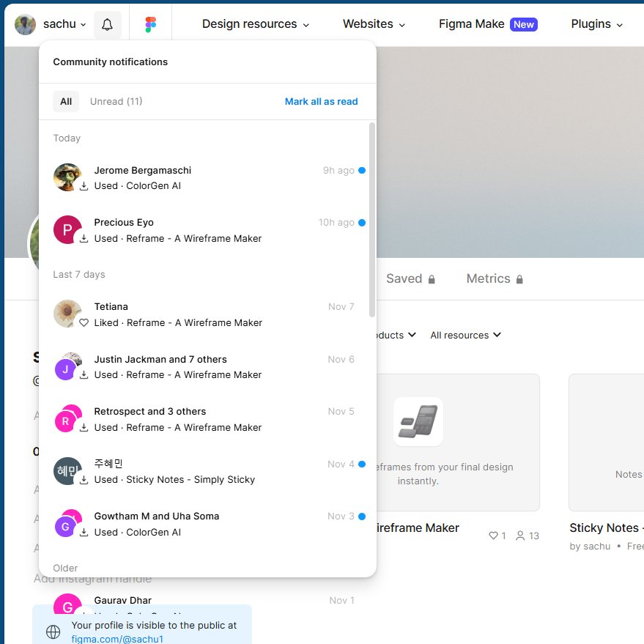Click Justin Jackman's purple J avatar

tap(65, 369)
